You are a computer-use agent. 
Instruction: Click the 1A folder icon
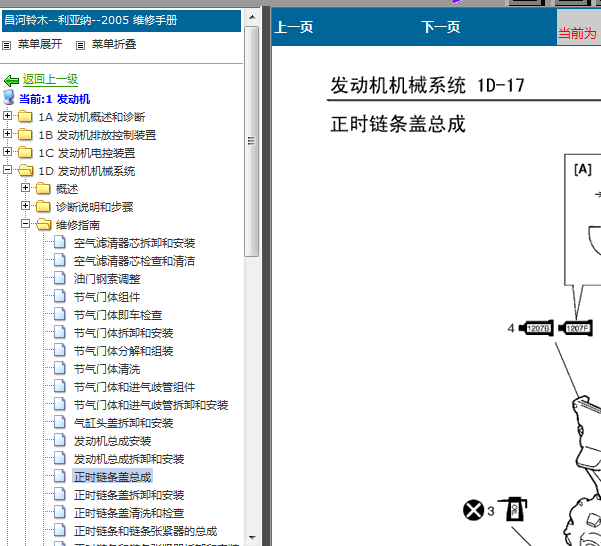click(x=25, y=116)
